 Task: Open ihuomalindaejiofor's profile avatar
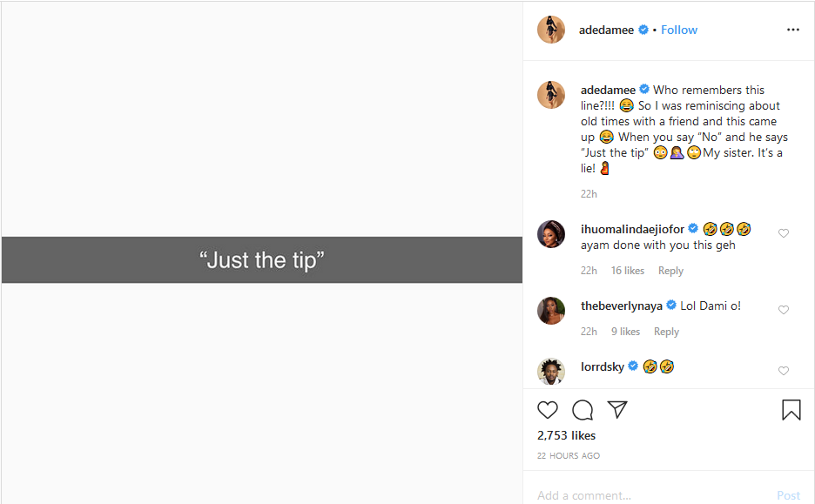pos(551,233)
